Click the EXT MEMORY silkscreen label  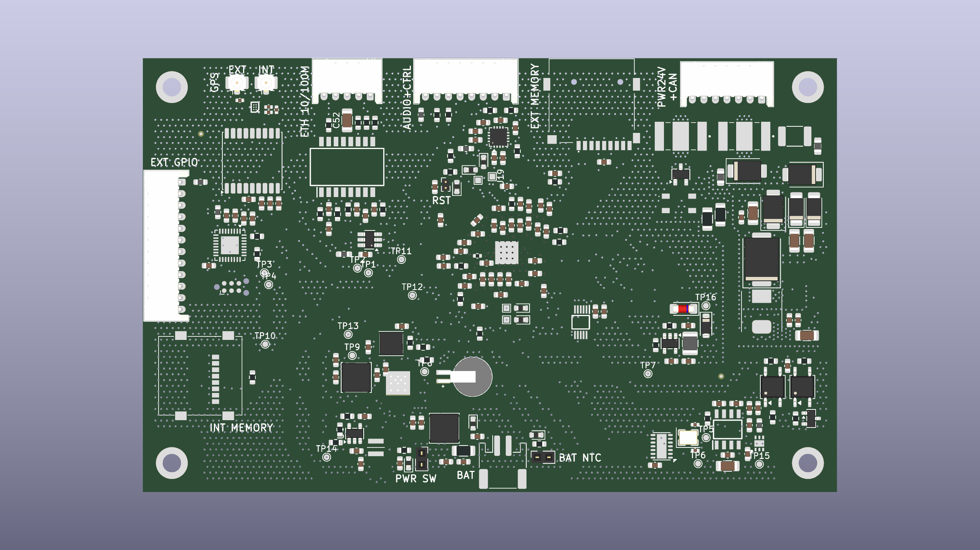pyautogui.click(x=535, y=96)
